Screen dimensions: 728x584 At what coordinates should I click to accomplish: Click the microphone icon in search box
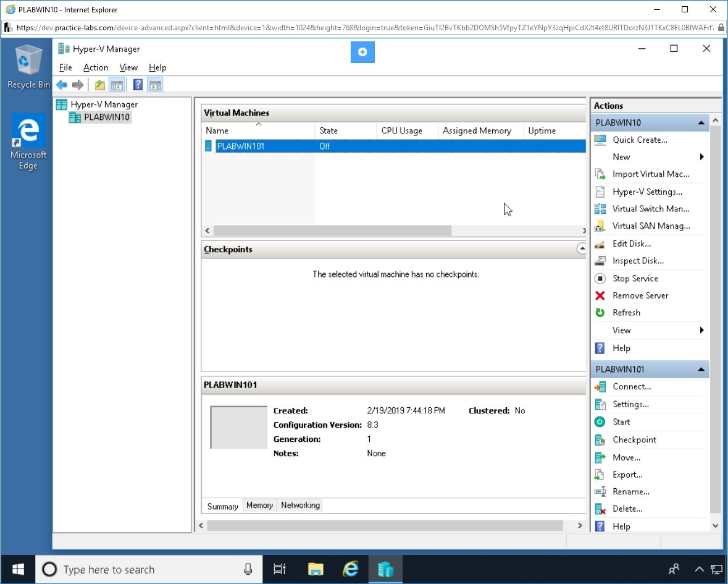click(248, 569)
